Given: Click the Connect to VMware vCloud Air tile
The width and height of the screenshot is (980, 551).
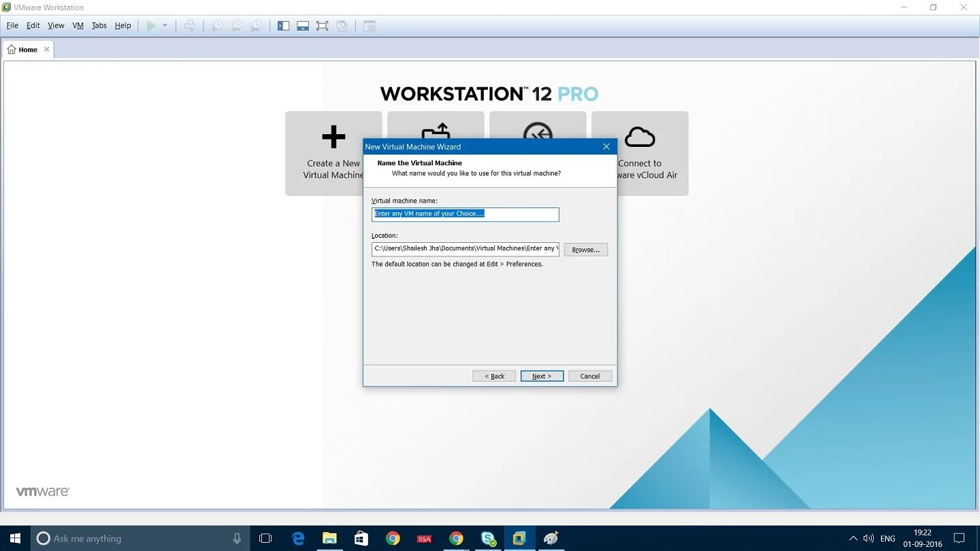Looking at the screenshot, I should click(640, 154).
